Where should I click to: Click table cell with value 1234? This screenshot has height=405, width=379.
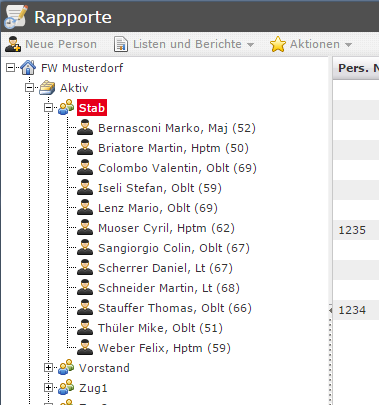pos(356,310)
